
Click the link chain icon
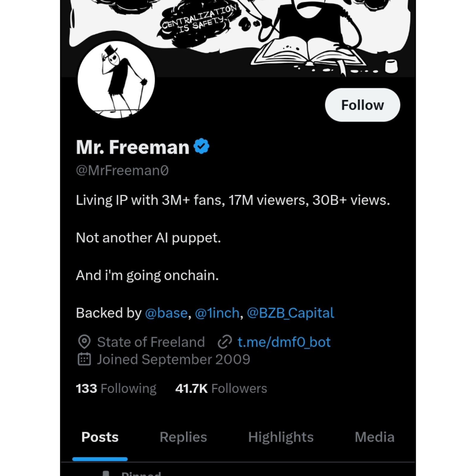pos(225,342)
